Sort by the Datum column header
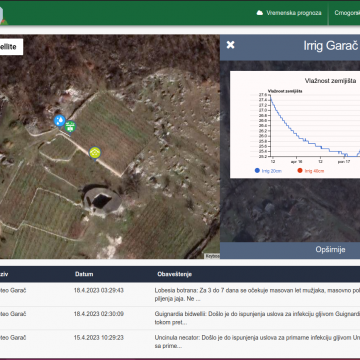 point(84,274)
